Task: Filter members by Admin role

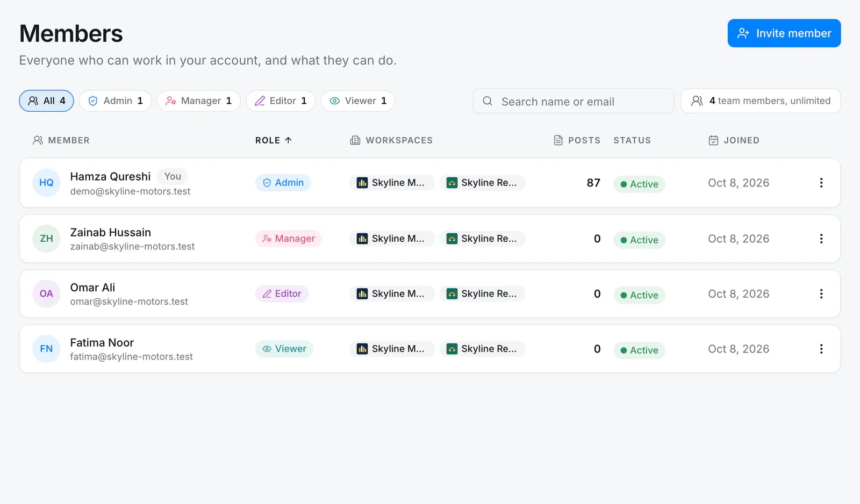Action: (115, 101)
